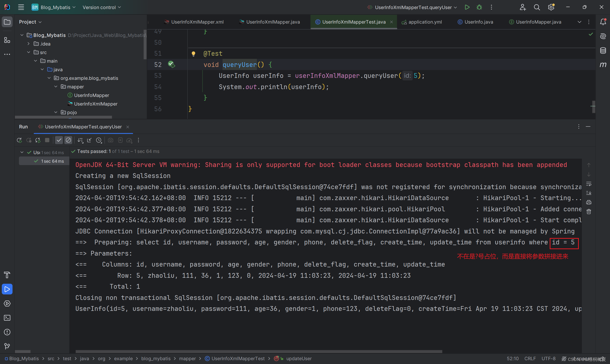
Task: Open AI Assistant spiral icon
Action: (x=603, y=36)
